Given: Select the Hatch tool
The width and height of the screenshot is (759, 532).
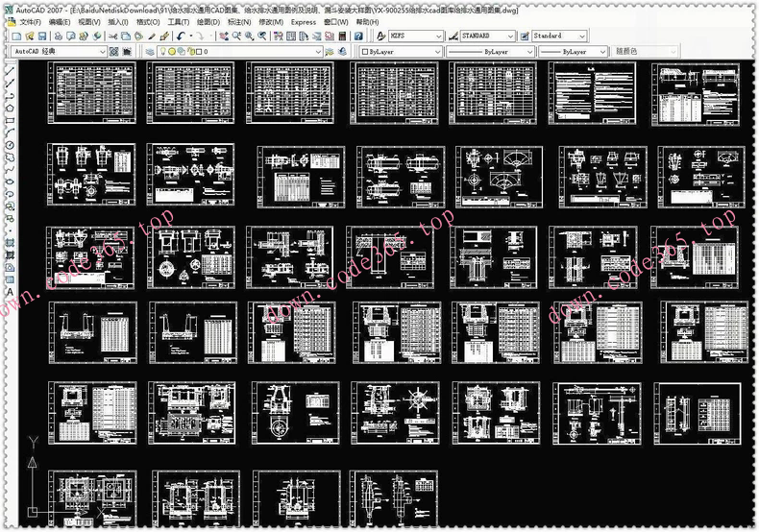Looking at the screenshot, I should coord(10,242).
